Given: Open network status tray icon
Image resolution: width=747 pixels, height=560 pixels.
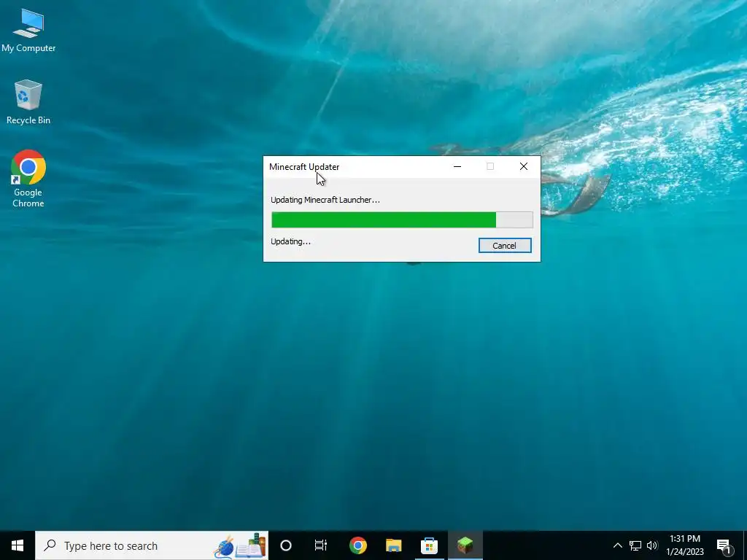Looking at the screenshot, I should click(x=635, y=545).
